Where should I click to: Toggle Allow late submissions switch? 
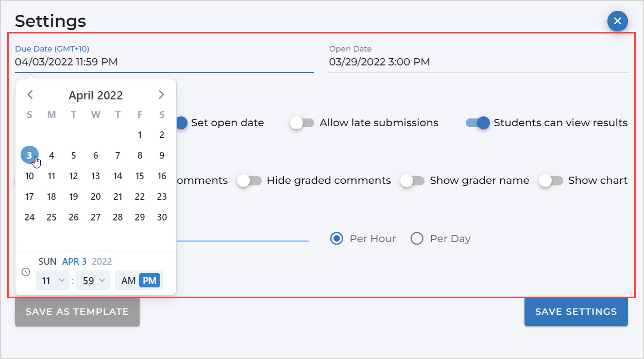(302, 123)
